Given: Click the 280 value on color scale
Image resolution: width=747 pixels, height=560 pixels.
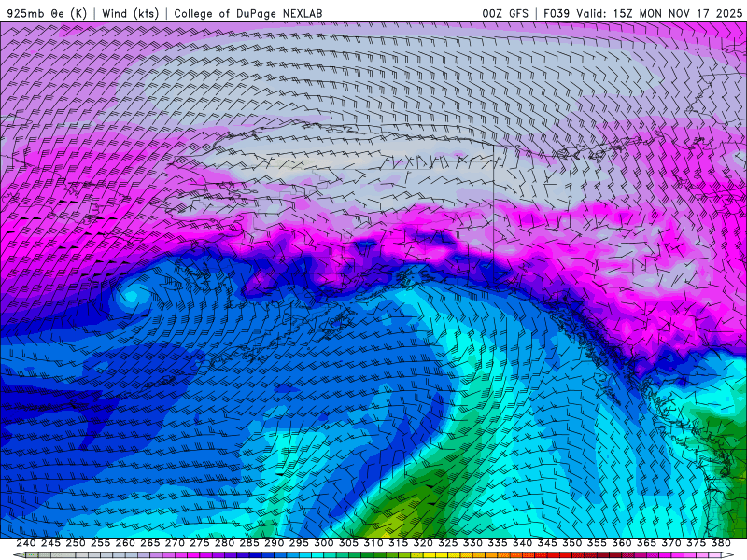Looking at the screenshot, I should [x=225, y=543].
